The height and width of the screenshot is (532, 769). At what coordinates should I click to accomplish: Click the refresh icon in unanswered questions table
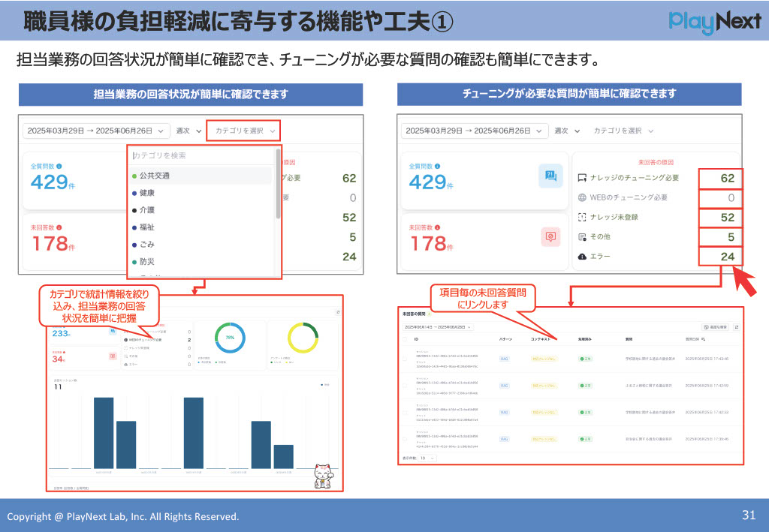pos(736,327)
